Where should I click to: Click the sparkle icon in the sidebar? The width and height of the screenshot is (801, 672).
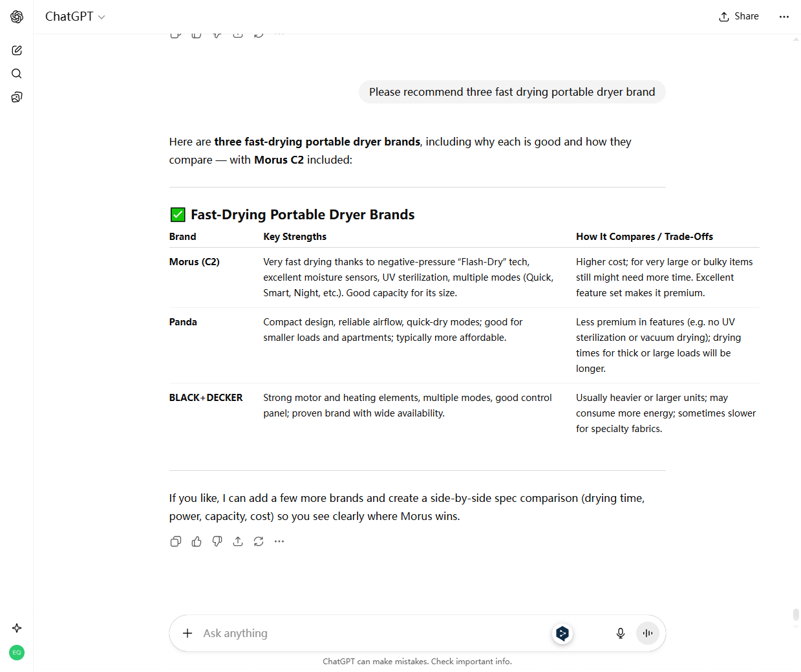pos(17,628)
